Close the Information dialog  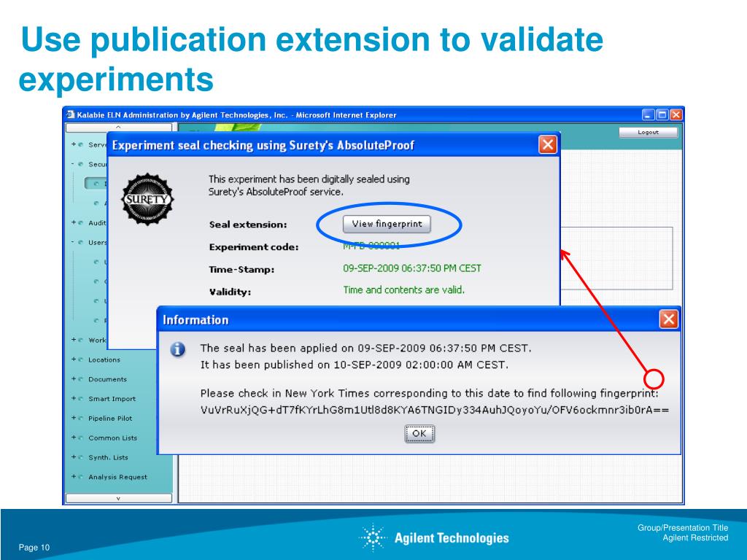[x=668, y=319]
